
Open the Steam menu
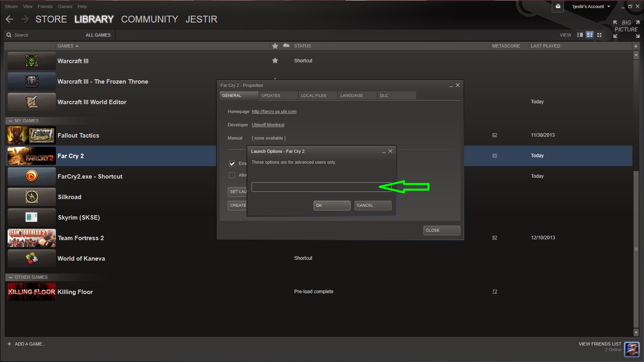tap(11, 6)
